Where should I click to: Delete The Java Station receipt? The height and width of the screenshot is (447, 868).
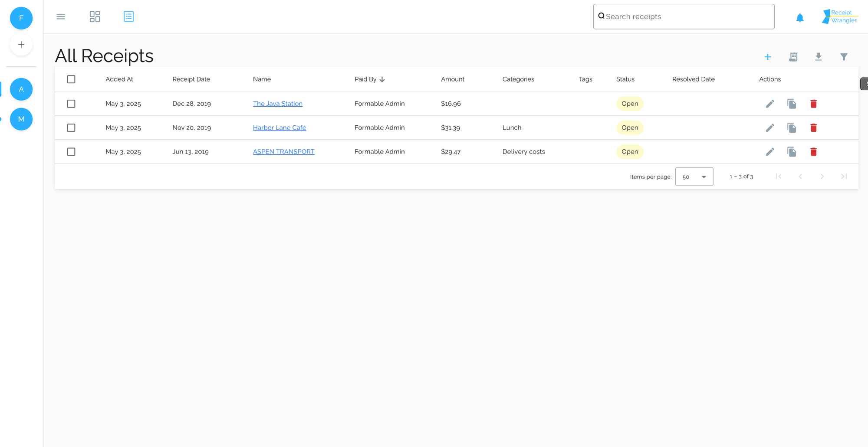coord(814,104)
